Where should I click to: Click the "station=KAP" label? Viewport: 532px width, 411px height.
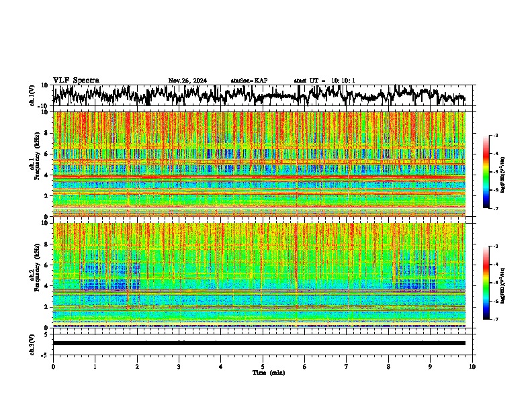(249, 81)
